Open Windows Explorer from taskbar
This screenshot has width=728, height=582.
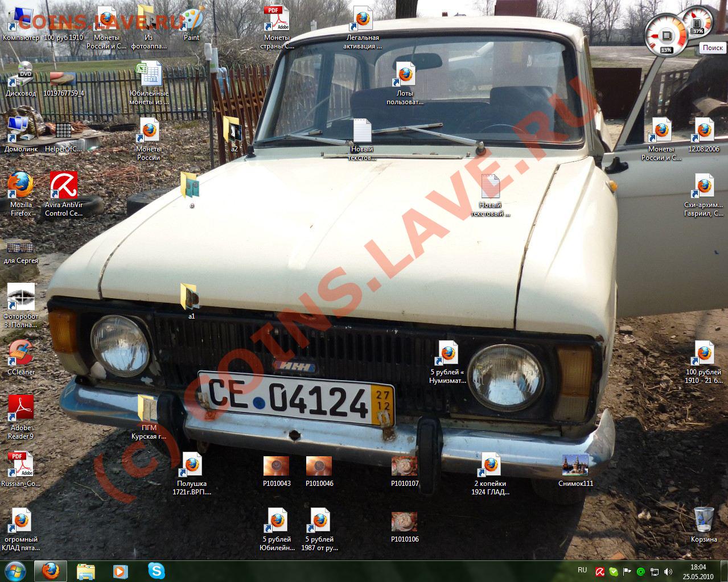pos(86,571)
